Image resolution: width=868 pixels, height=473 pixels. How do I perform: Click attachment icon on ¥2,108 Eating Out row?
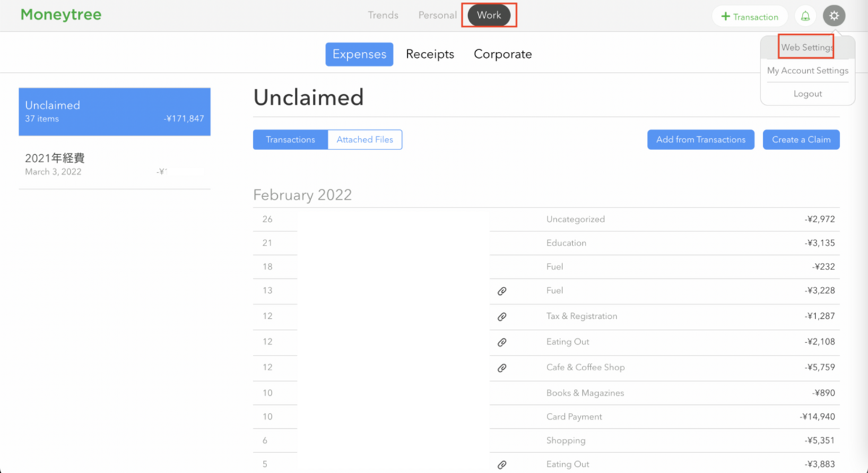click(502, 342)
